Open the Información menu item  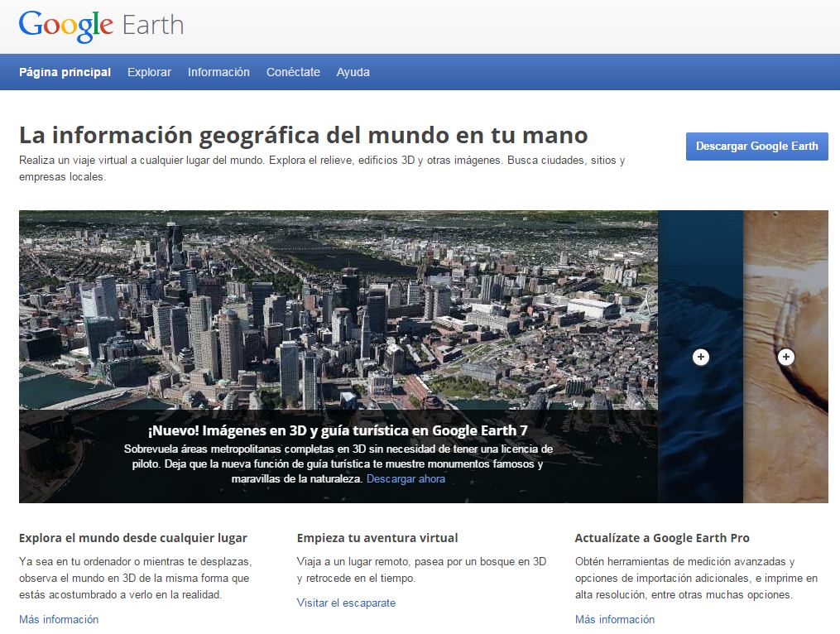click(218, 72)
